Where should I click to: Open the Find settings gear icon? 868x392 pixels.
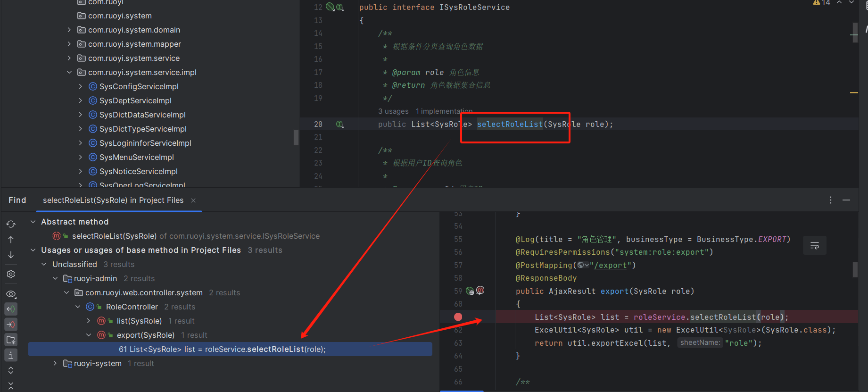point(11,274)
